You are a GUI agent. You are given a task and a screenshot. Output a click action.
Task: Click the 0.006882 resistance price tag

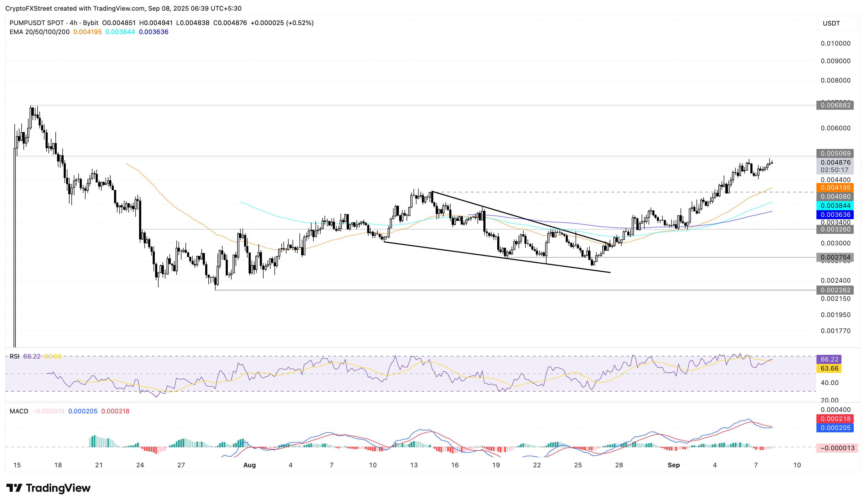[x=835, y=105]
